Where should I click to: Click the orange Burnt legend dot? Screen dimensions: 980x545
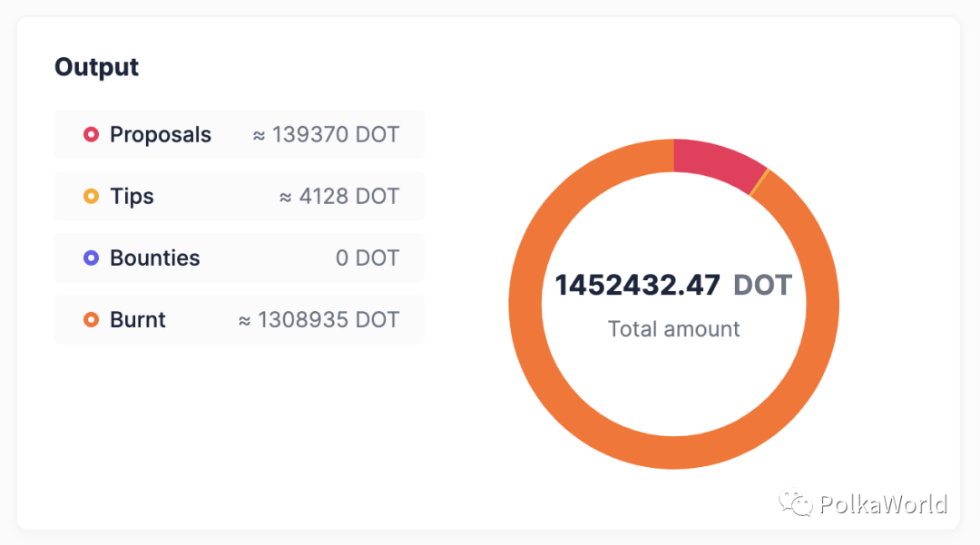coord(91,320)
